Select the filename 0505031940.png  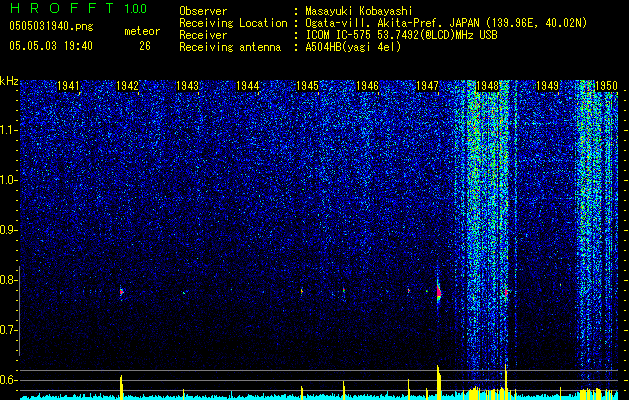(51, 26)
